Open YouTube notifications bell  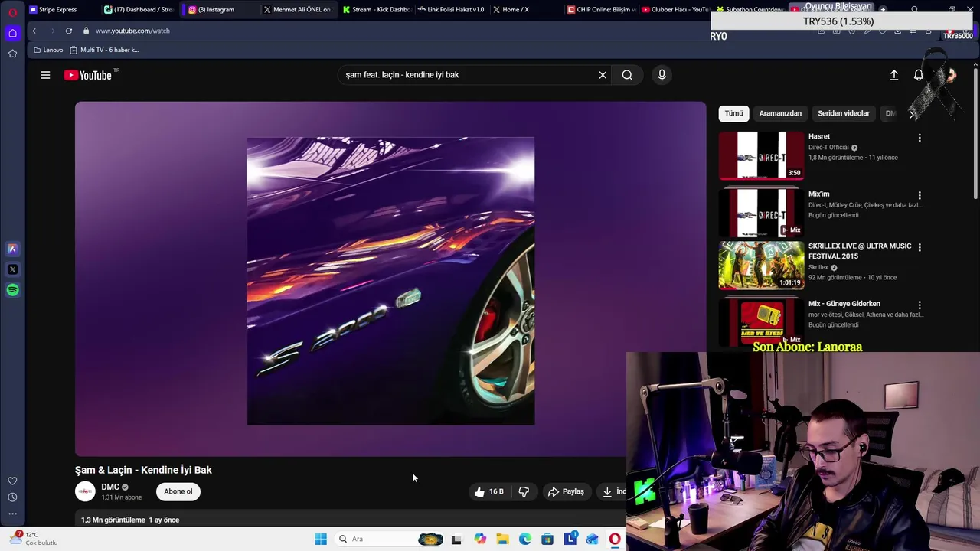(x=918, y=75)
